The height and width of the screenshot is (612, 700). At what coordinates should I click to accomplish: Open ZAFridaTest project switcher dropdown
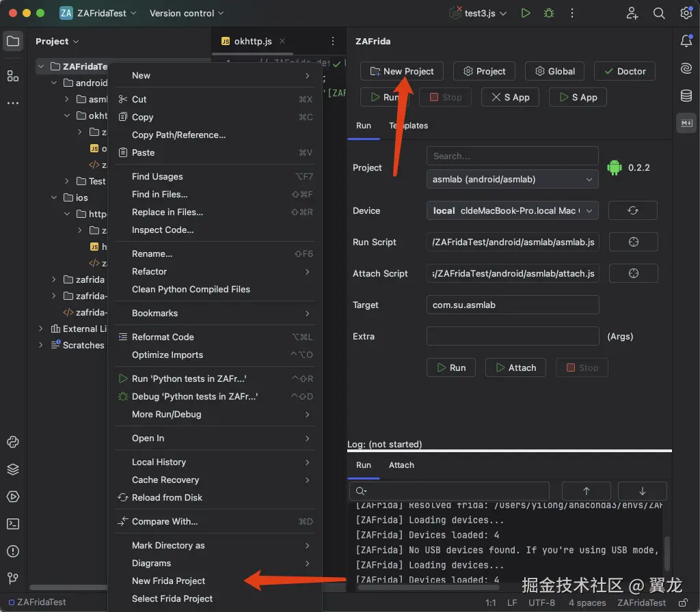pyautogui.click(x=98, y=14)
